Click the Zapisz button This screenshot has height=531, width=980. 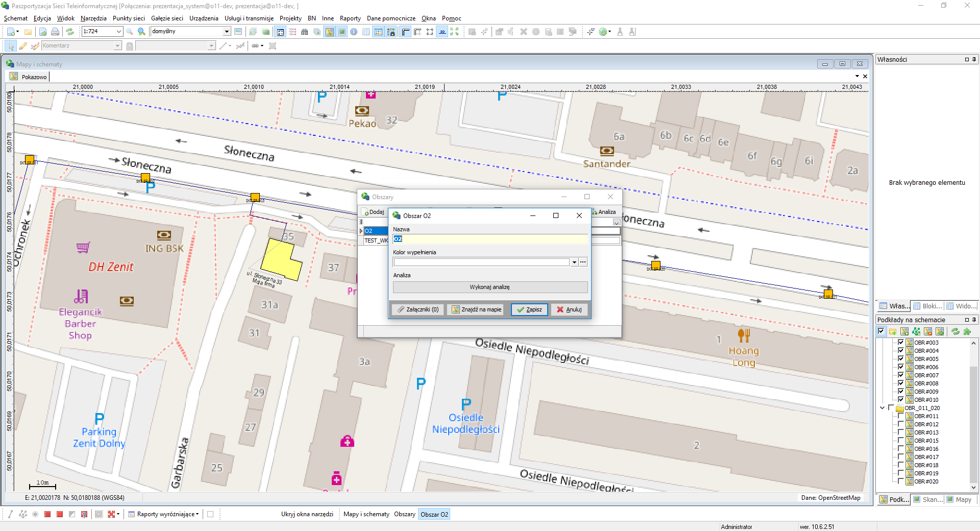point(529,309)
